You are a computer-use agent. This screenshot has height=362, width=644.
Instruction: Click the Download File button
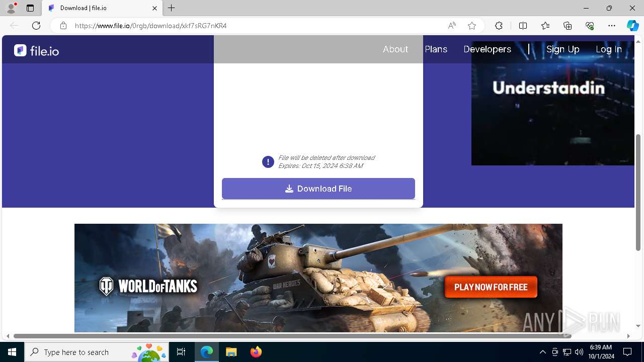tap(318, 189)
